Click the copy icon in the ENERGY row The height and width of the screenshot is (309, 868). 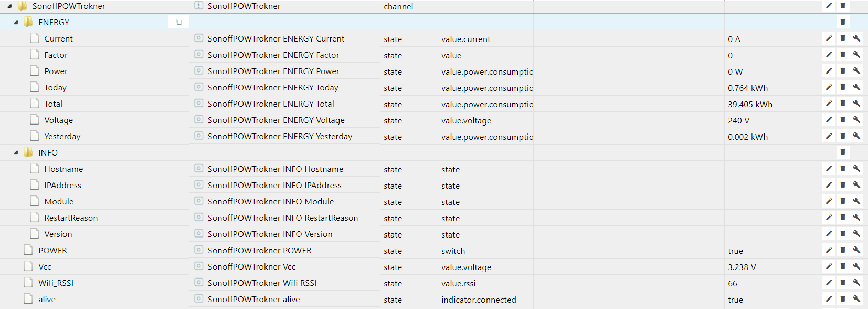[x=178, y=22]
